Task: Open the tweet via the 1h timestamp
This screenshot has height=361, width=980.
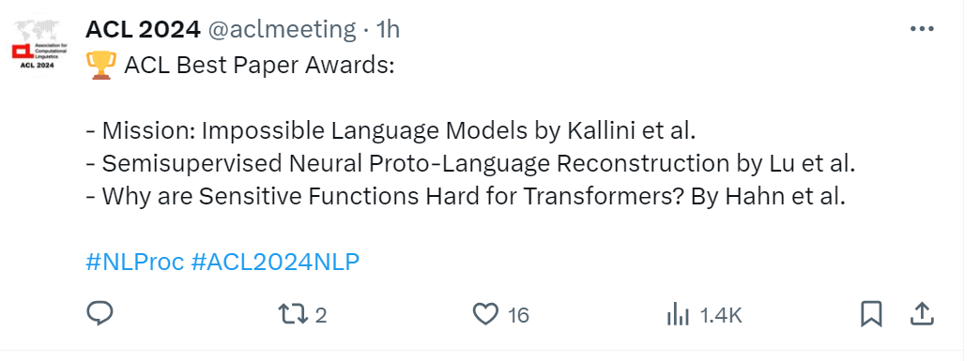Action: (x=388, y=29)
